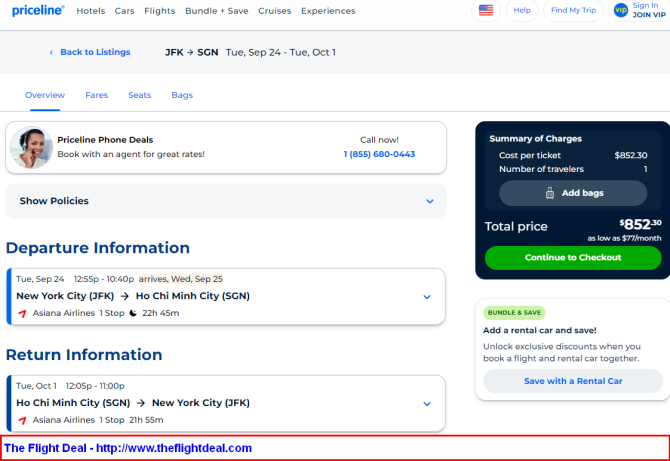
Task: Click the luggage icon in Add bags
Action: pos(550,193)
